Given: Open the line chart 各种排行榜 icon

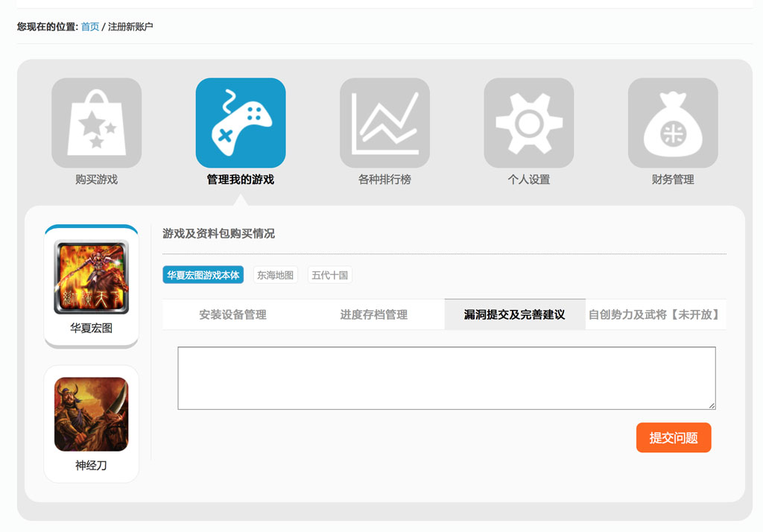Looking at the screenshot, I should tap(384, 123).
